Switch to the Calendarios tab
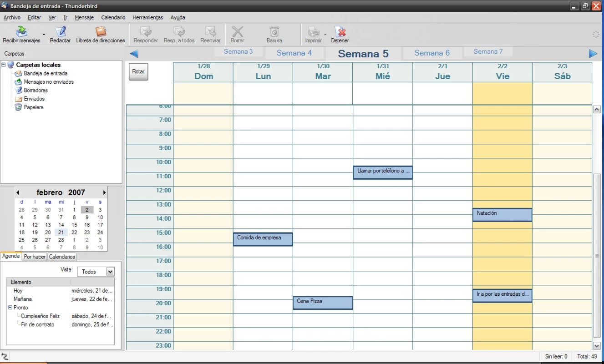The image size is (604, 364). 62,257
